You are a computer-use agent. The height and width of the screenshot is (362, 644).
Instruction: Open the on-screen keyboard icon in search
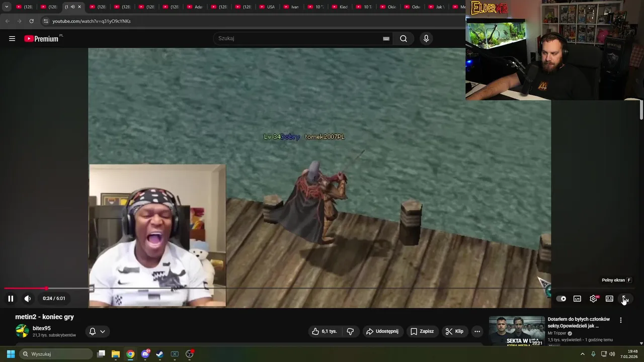(x=386, y=39)
